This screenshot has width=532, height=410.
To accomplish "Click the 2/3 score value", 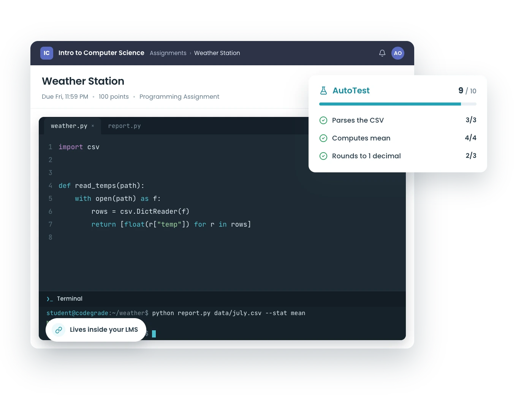I will 471,156.
